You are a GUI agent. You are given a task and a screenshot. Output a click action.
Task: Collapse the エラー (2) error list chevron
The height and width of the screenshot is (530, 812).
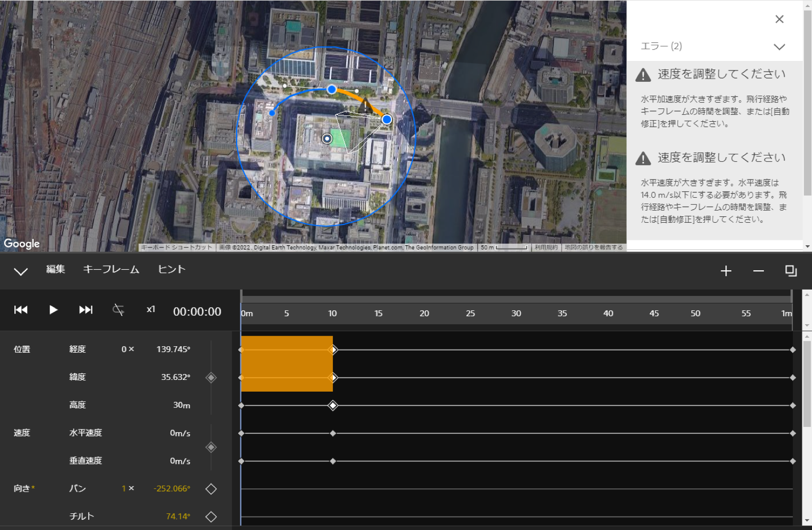[x=779, y=46]
